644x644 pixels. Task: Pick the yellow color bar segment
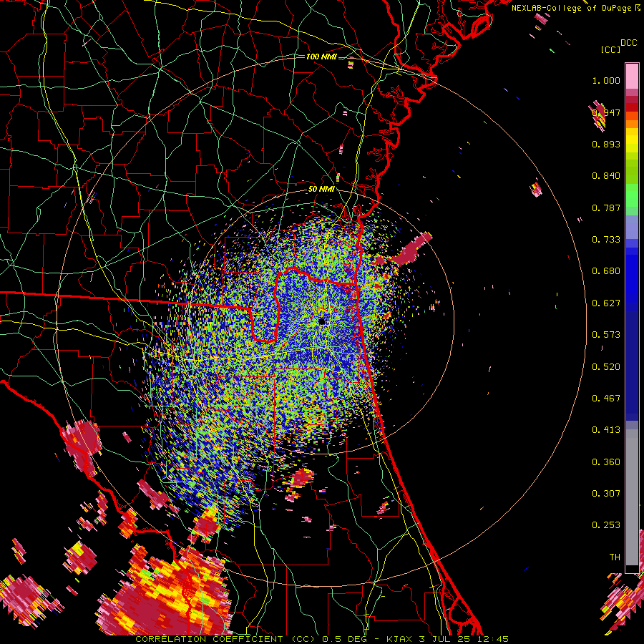[632, 140]
